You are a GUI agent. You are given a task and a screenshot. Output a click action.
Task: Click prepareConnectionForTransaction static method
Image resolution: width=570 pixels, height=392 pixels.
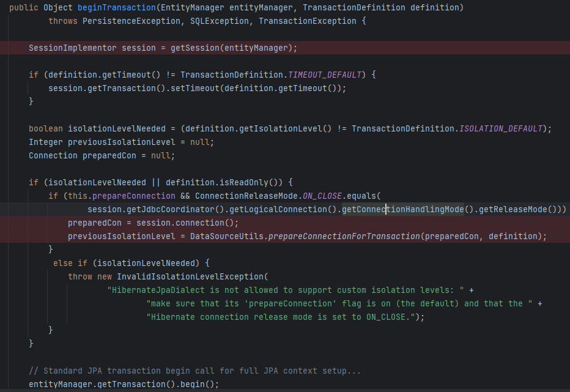tap(344, 237)
